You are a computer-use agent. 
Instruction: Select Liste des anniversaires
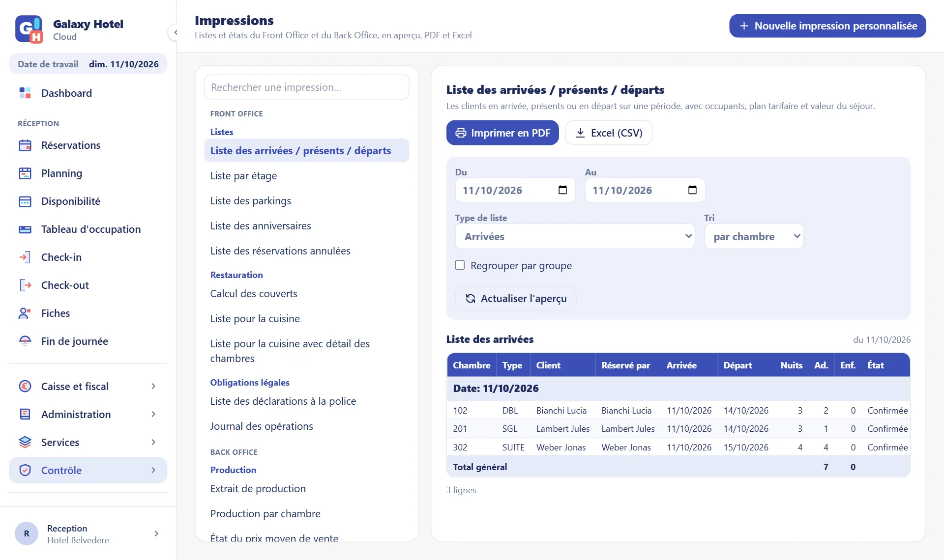pyautogui.click(x=306, y=226)
